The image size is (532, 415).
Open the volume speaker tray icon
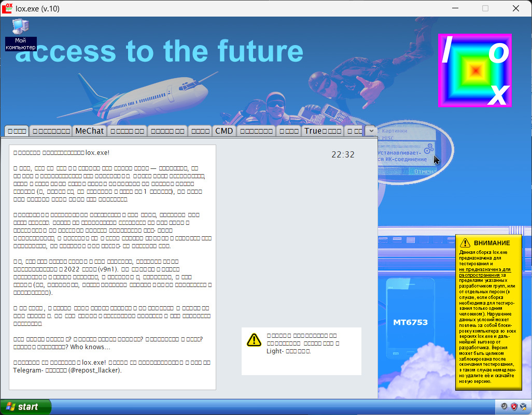pyautogui.click(x=504, y=407)
